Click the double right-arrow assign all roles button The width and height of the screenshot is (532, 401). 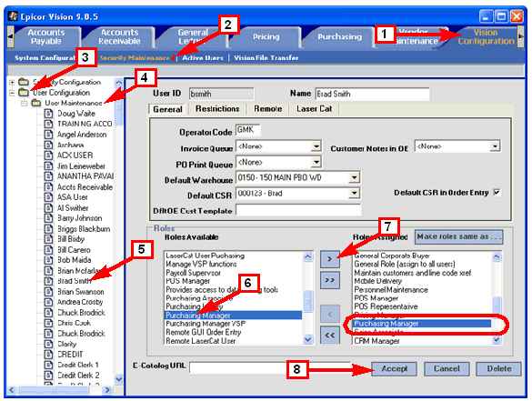point(329,280)
